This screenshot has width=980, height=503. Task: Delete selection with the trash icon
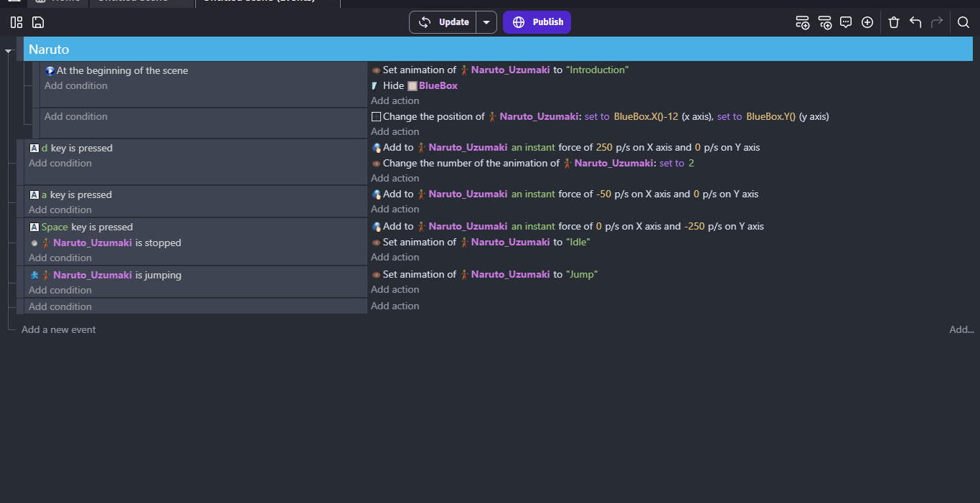point(894,22)
